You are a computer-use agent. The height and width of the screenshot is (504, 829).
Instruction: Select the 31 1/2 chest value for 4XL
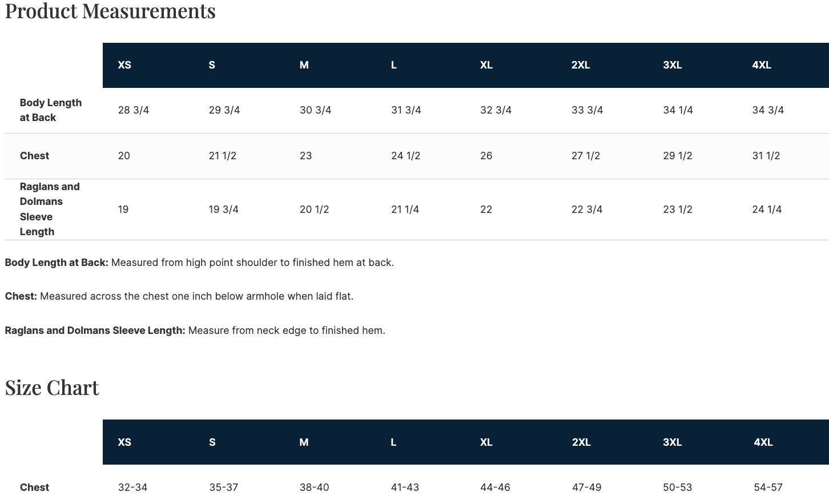(766, 156)
